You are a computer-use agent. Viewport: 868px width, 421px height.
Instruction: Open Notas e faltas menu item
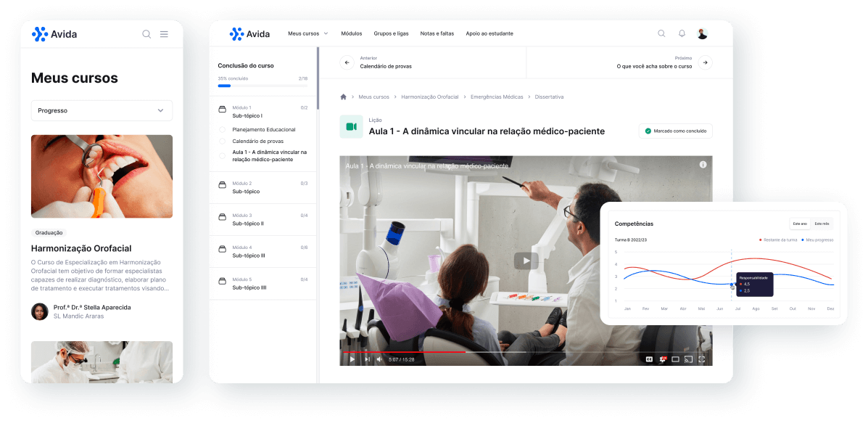(x=437, y=33)
